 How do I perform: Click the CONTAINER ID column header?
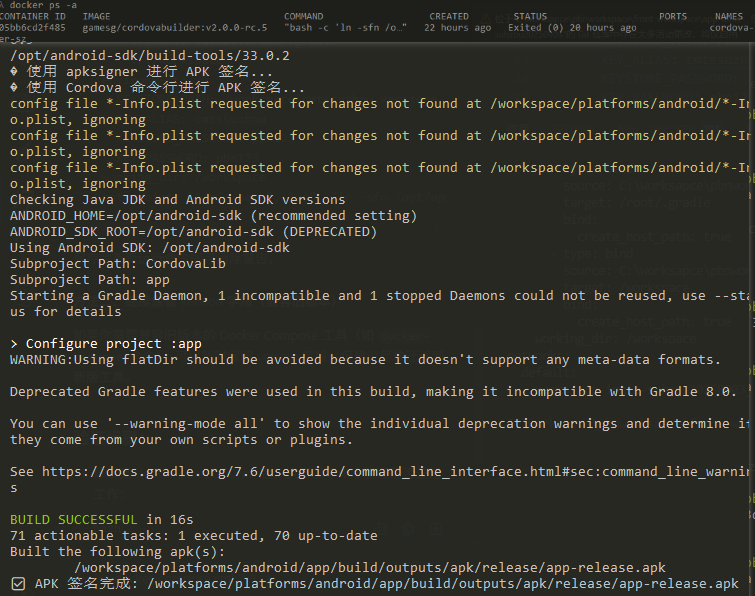(33, 17)
